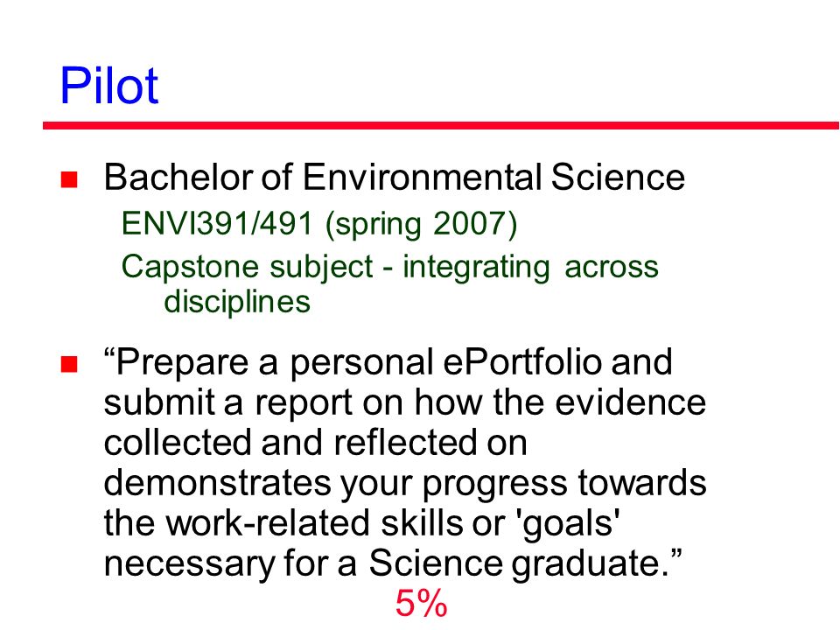Click the red square bullet beside "Prepare"
The height and width of the screenshot is (630, 840).
(69, 364)
